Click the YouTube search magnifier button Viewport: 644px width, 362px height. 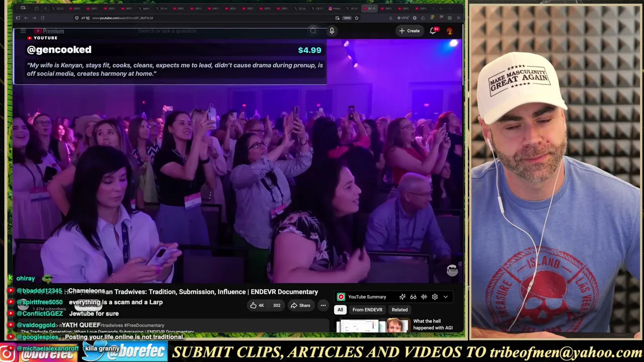coord(313,31)
